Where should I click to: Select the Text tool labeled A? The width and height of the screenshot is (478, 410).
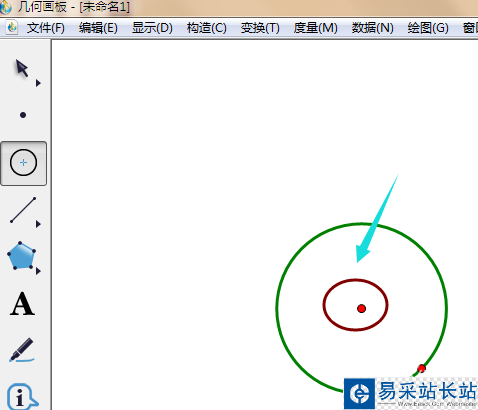click(x=22, y=304)
